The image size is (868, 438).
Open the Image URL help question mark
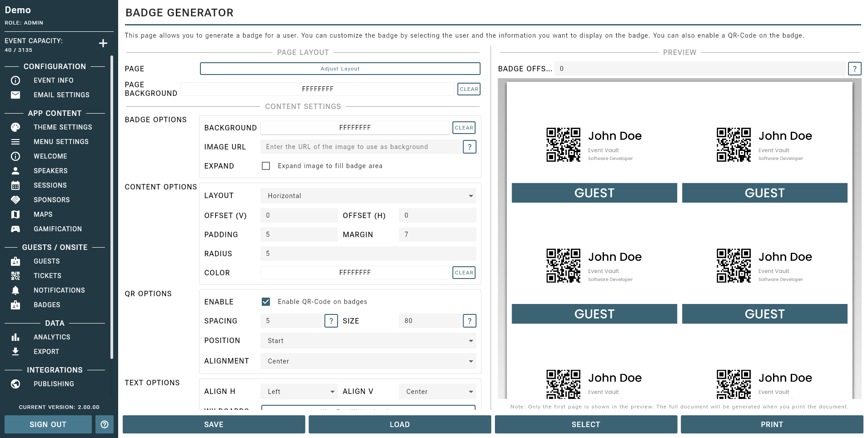pos(469,147)
